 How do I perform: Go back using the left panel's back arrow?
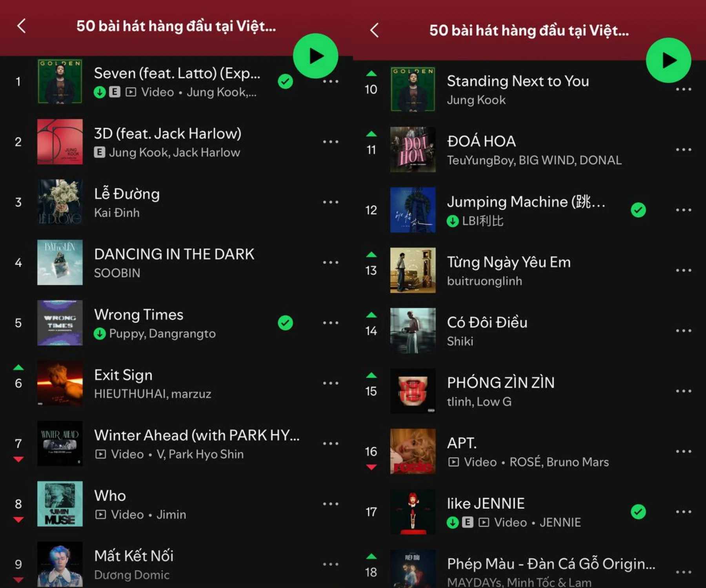click(x=22, y=26)
